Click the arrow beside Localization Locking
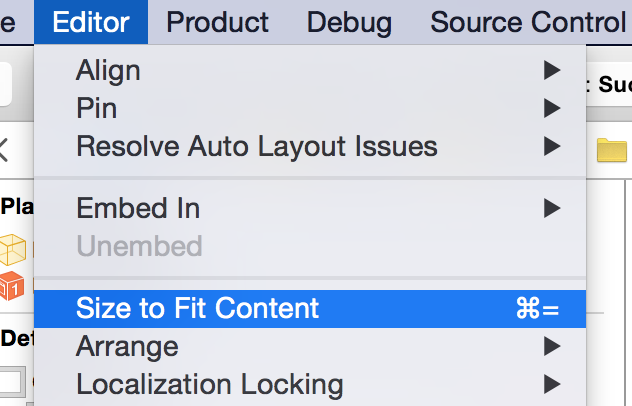 (x=552, y=384)
